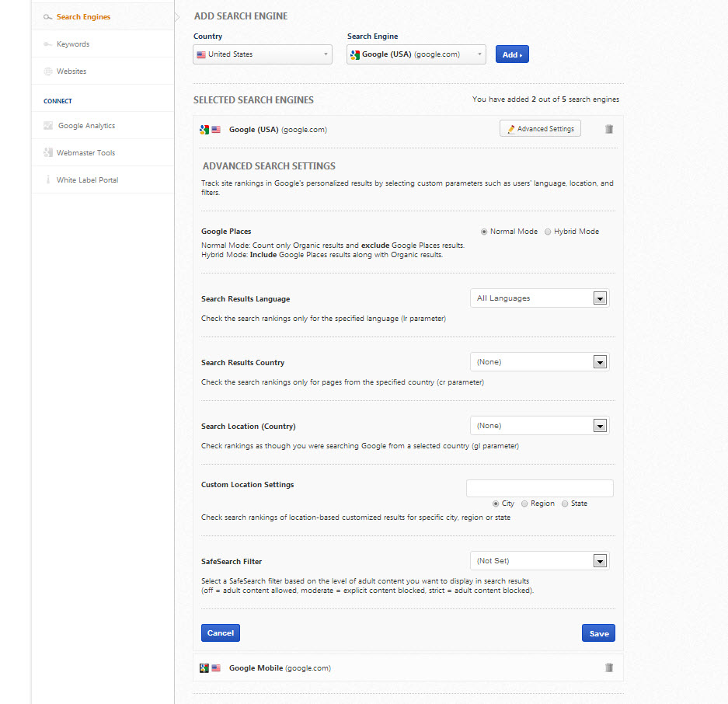Save the advanced search settings

point(598,633)
